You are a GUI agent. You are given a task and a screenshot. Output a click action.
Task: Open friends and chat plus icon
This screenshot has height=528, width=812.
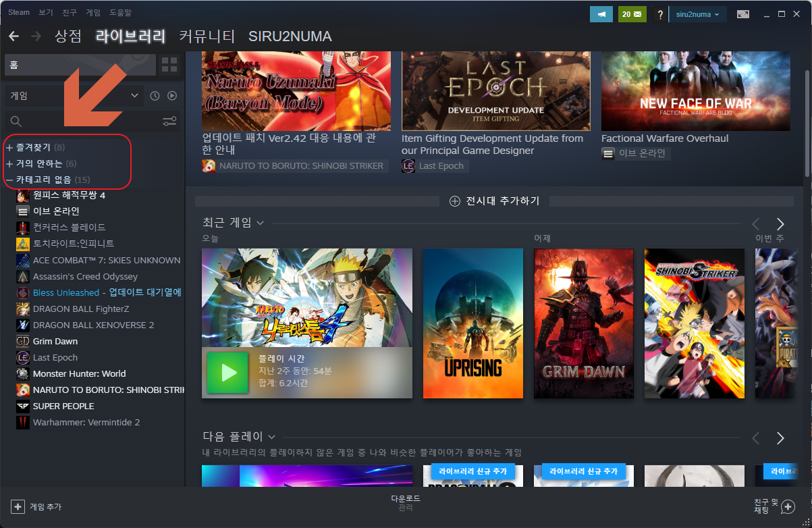click(788, 506)
